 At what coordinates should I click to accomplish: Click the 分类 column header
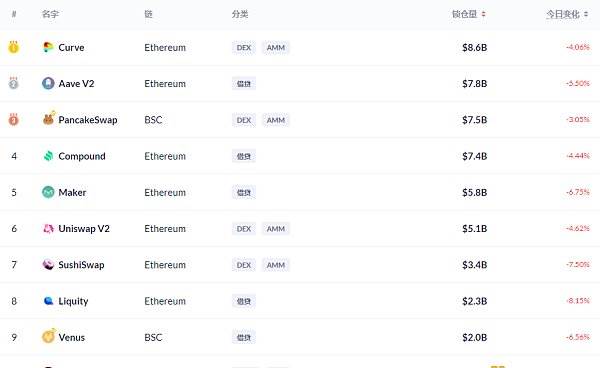240,14
